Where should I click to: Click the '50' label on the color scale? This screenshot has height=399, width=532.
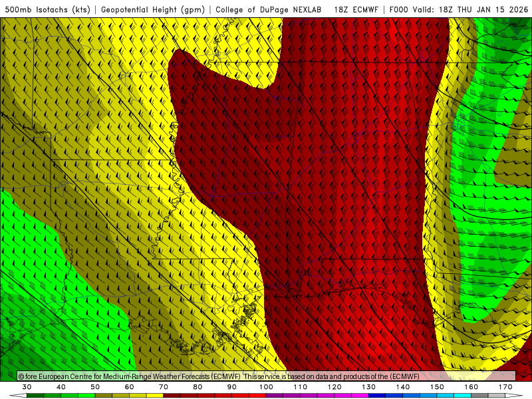[x=95, y=387]
